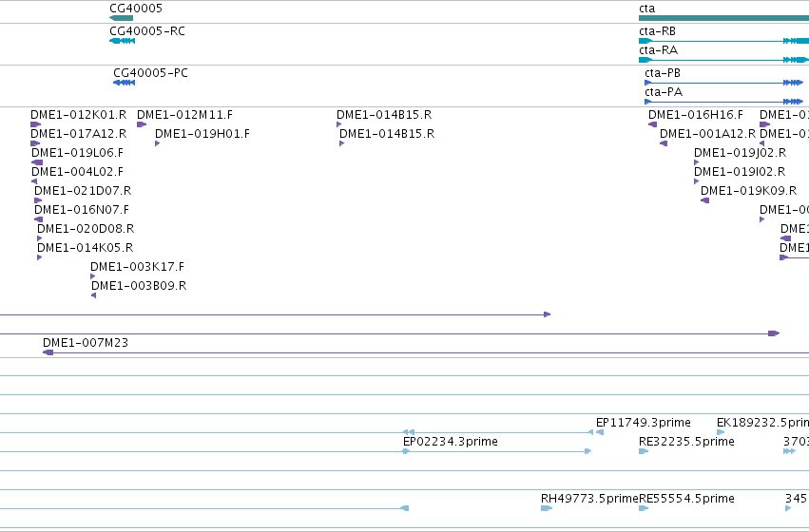Select the DME1-007M23 clone label
This screenshot has width=809, height=532.
coord(86,343)
